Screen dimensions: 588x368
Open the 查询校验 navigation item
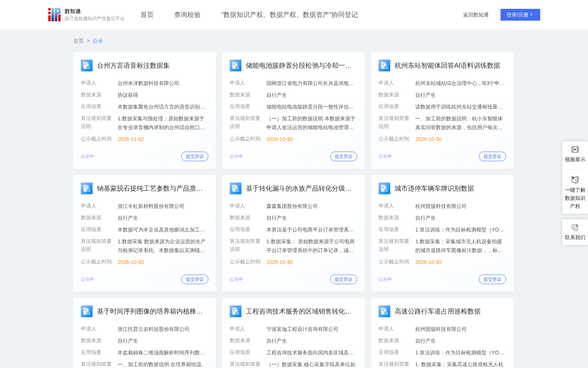[x=187, y=15]
